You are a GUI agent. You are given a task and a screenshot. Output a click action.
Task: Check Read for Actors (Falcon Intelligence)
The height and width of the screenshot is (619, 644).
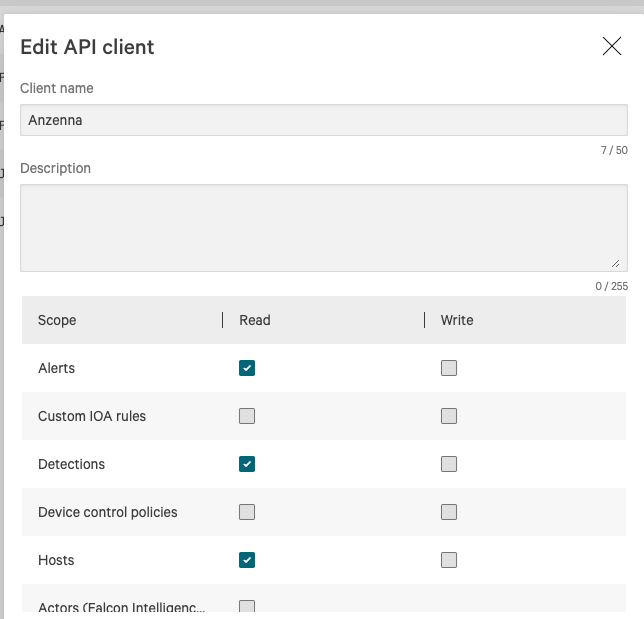tap(247, 606)
